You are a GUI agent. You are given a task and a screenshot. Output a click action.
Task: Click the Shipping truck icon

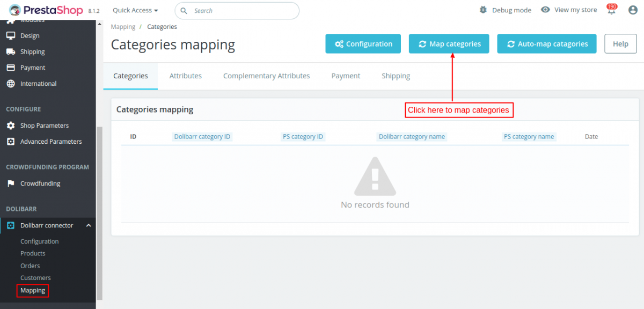[x=10, y=51]
